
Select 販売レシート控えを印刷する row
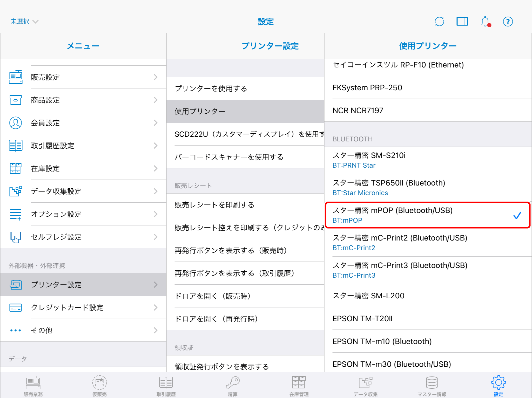(245, 228)
